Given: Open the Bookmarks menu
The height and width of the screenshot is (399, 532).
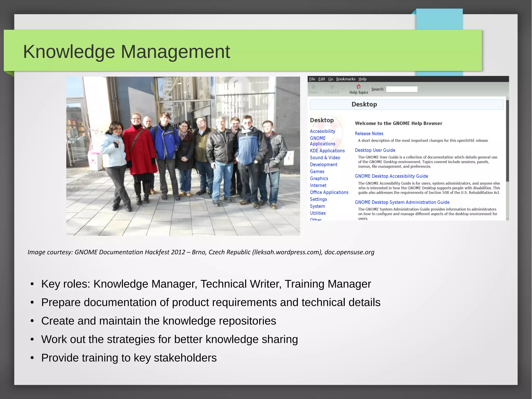Looking at the screenshot, I should pyautogui.click(x=345, y=79).
